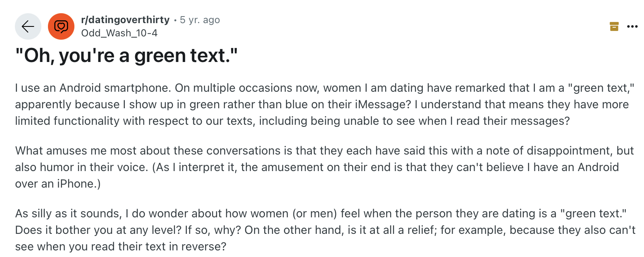Open the datingoverthirty community avatar icon

61,27
